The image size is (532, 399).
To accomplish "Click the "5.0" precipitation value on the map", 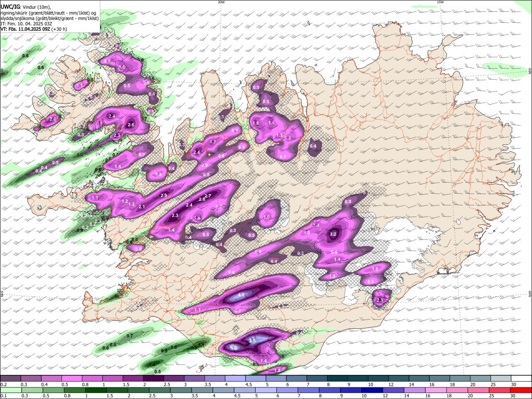I will [x=234, y=348].
